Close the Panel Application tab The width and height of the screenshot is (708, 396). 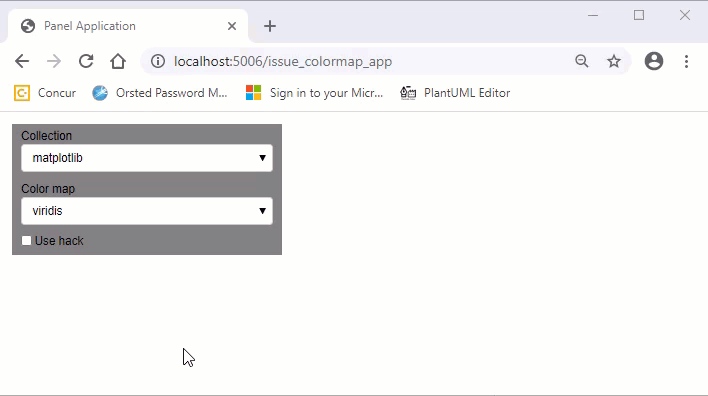[x=232, y=26]
